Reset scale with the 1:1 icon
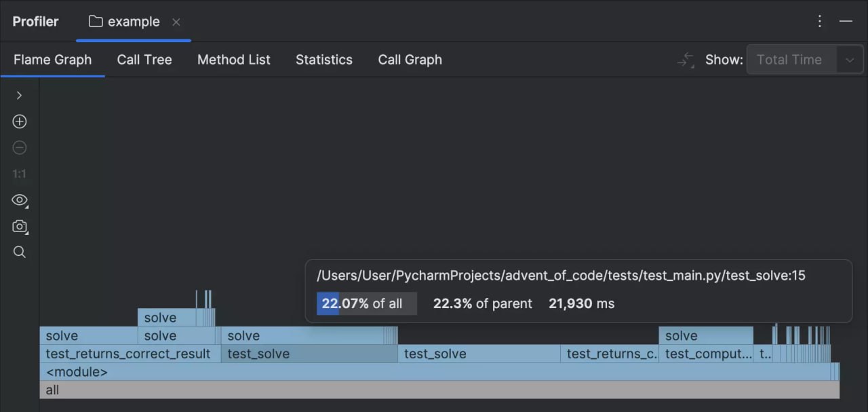Viewport: 868px width, 412px height. pos(19,173)
